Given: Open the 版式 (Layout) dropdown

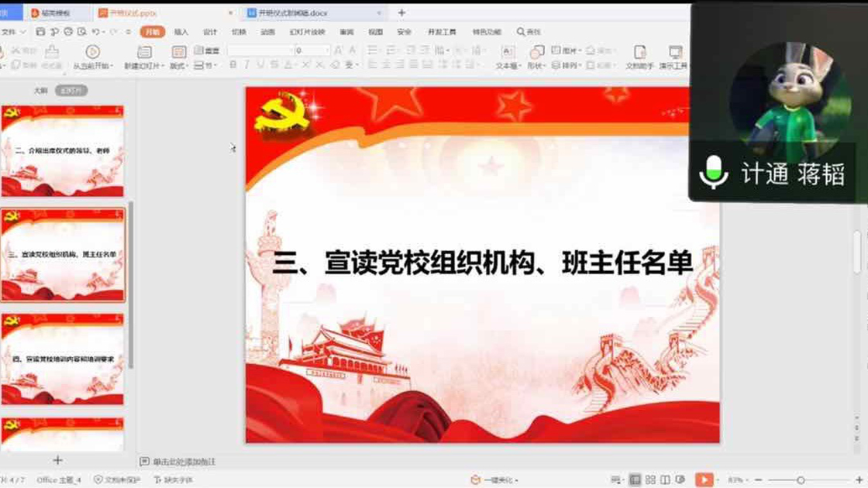Looking at the screenshot, I should 178,66.
